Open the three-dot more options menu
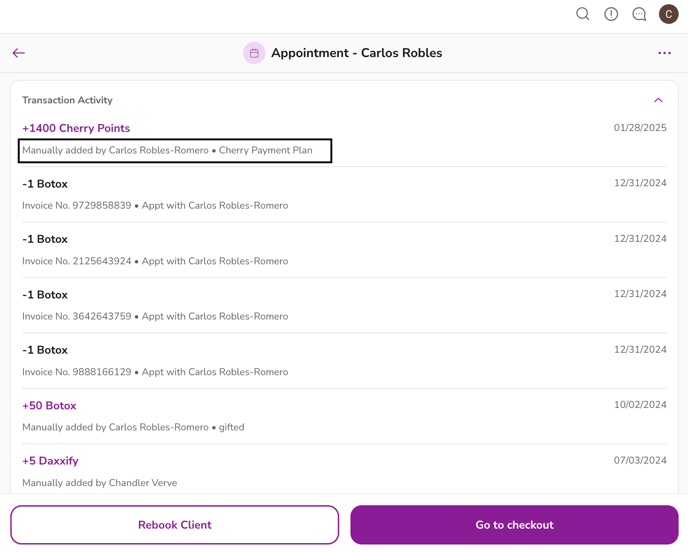The image size is (688, 552). [x=664, y=53]
